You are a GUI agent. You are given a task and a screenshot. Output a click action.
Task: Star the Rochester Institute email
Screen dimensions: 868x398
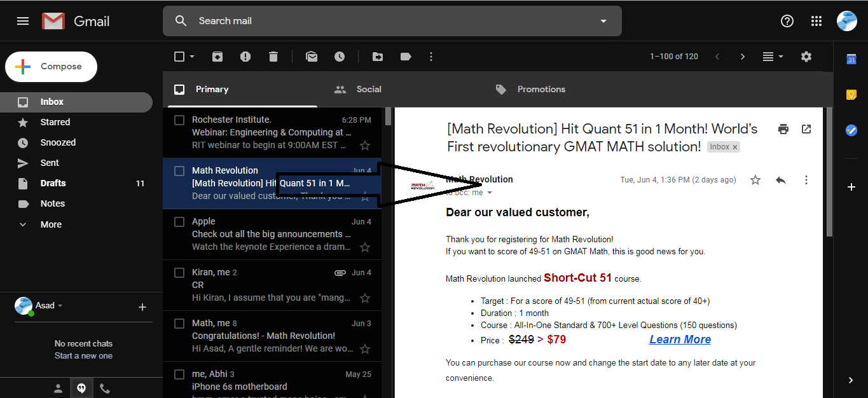(x=365, y=146)
